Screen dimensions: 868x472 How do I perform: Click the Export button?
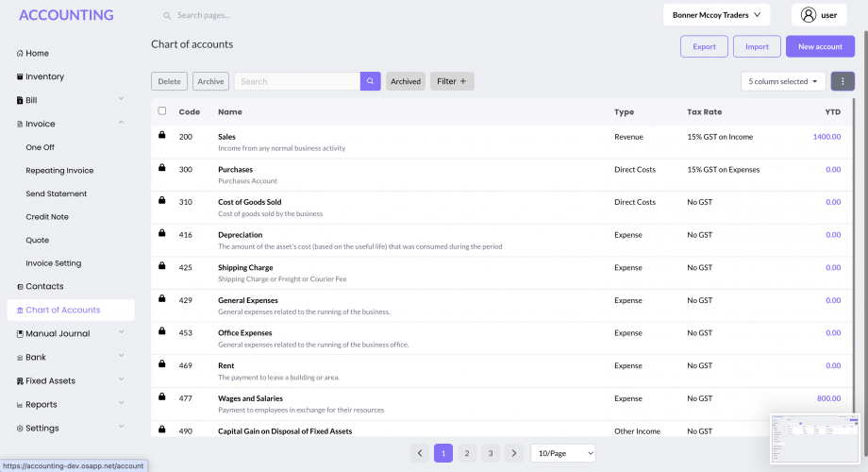[x=704, y=46]
